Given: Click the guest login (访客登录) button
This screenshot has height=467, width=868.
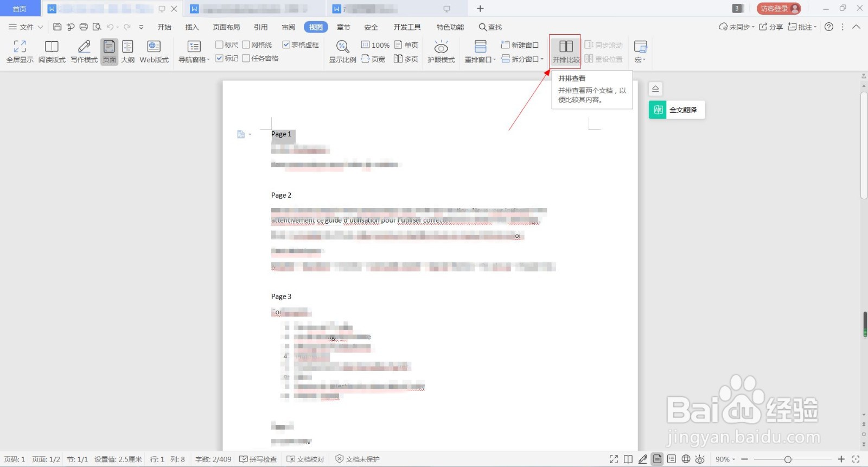Looking at the screenshot, I should [x=778, y=8].
